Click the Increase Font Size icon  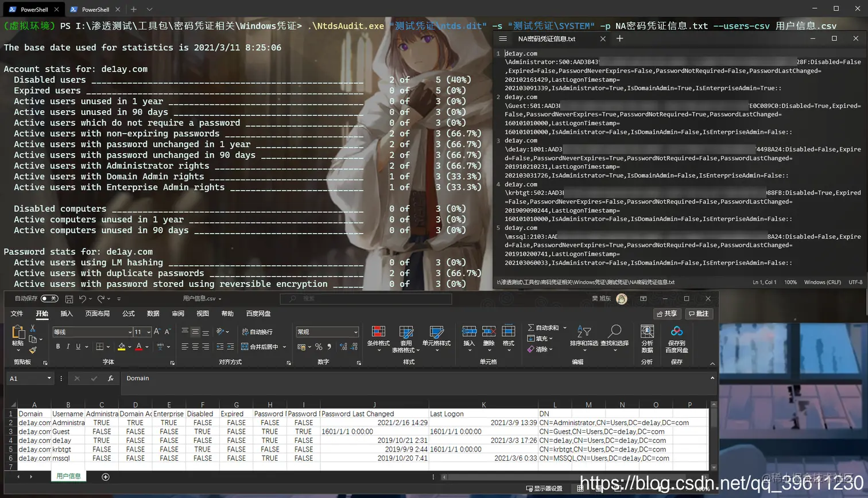click(x=157, y=332)
